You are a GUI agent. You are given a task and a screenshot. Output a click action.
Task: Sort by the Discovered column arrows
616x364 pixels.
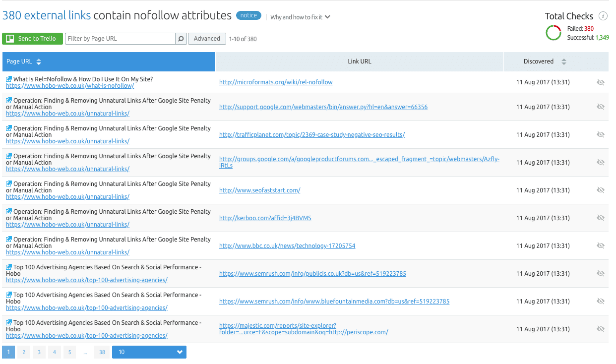(564, 61)
